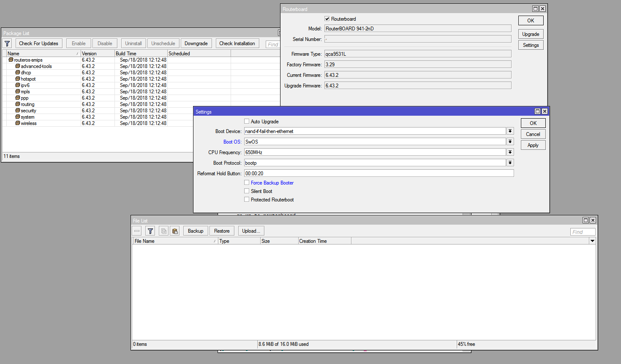Click the Boot Device value field

click(x=375, y=131)
